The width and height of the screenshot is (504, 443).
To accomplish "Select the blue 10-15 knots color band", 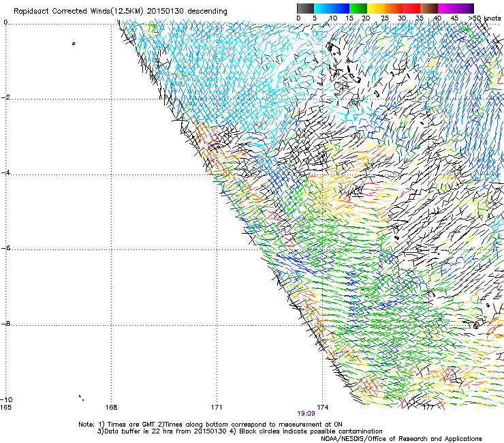I will (341, 8).
